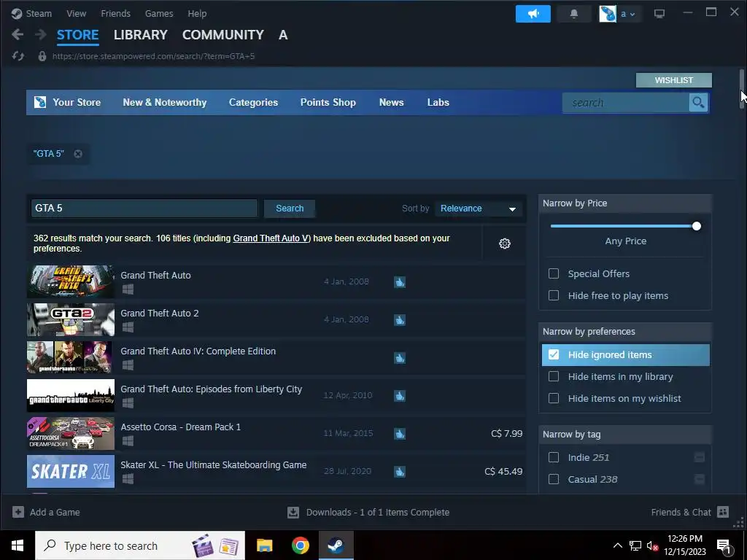The width and height of the screenshot is (747, 560).
Task: Check Hide items in my library
Action: (554, 376)
